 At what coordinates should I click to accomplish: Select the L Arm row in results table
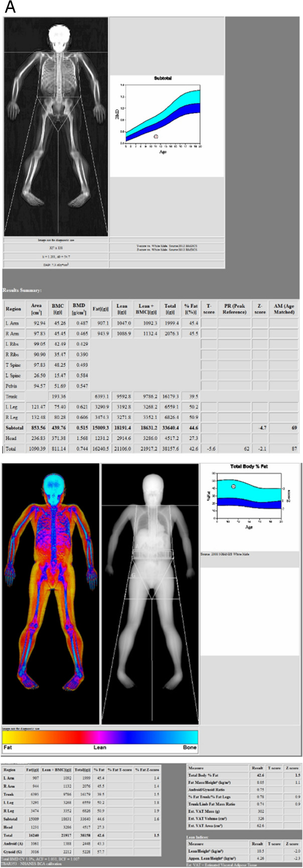pyautogui.click(x=150, y=323)
